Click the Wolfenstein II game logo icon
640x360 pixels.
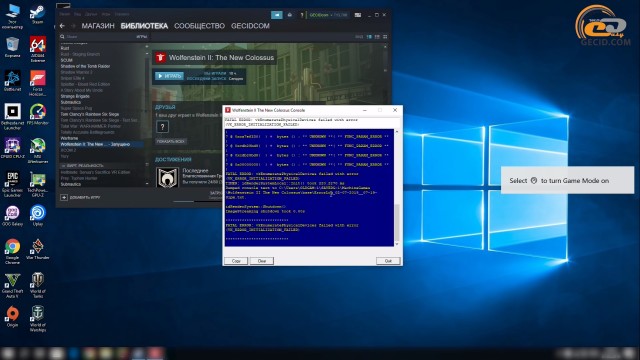click(x=160, y=58)
